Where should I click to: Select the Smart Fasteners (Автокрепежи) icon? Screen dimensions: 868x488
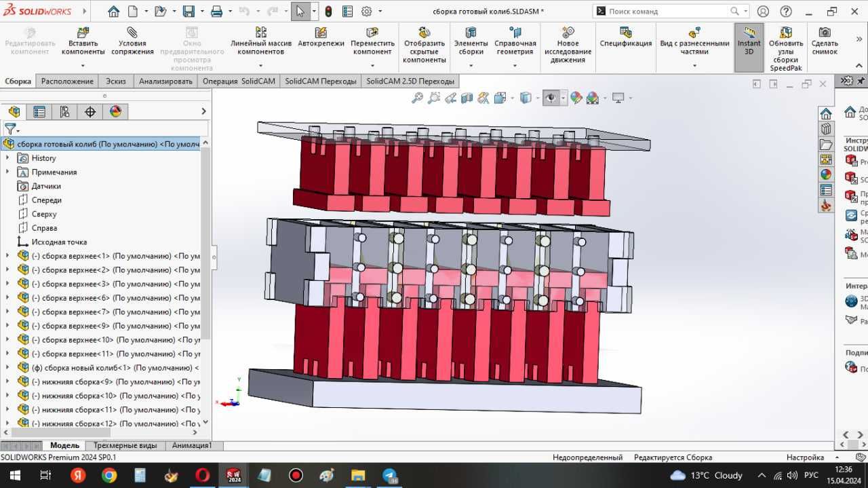[x=321, y=33]
